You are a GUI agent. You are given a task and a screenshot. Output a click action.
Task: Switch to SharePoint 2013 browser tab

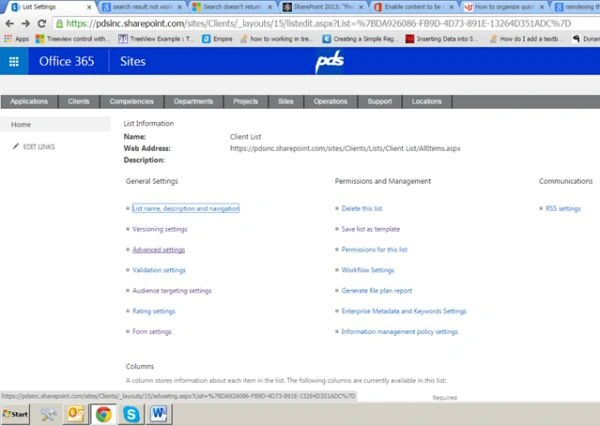323,7
